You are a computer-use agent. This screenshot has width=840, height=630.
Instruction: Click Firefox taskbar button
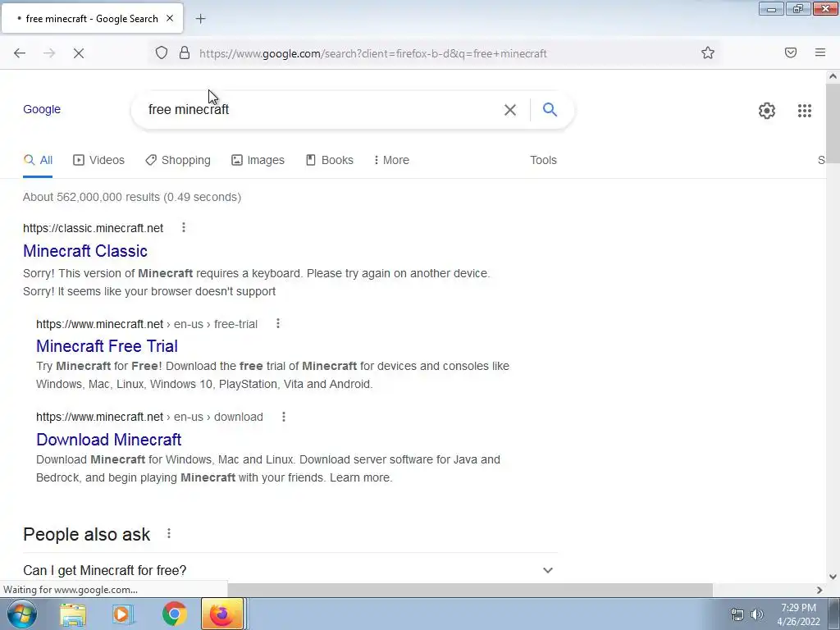[x=222, y=614]
